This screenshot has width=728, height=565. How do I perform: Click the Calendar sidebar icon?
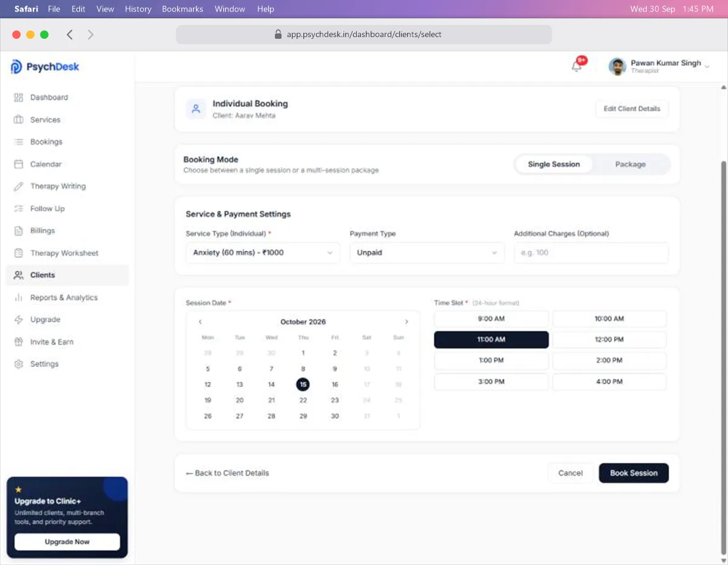pyautogui.click(x=18, y=164)
